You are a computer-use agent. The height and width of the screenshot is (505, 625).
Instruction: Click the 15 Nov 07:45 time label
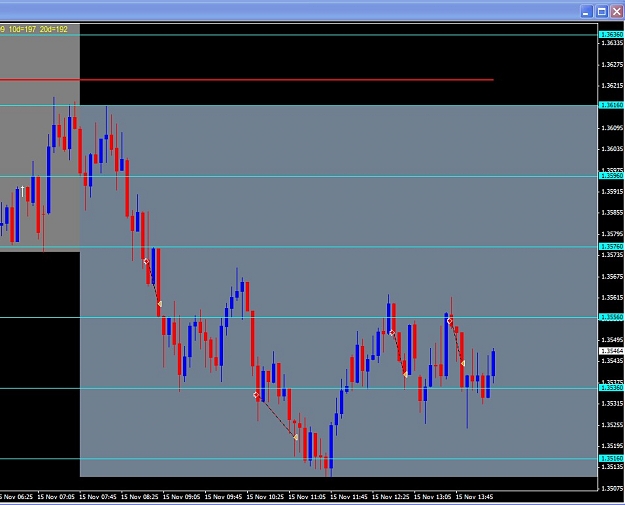[x=98, y=497]
